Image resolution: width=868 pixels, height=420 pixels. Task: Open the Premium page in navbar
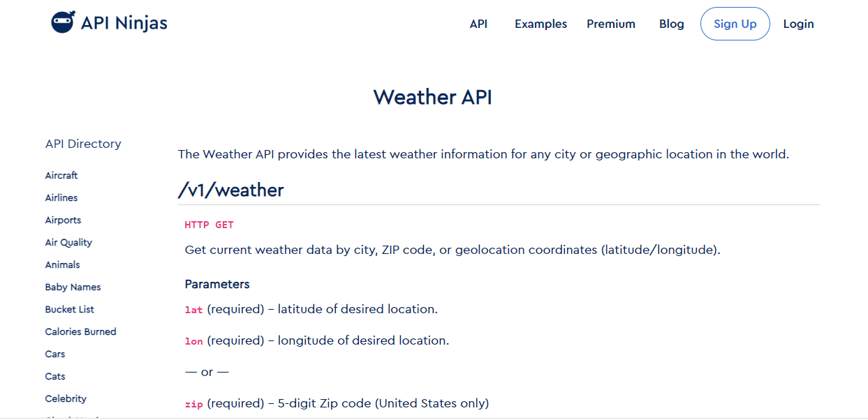(611, 24)
